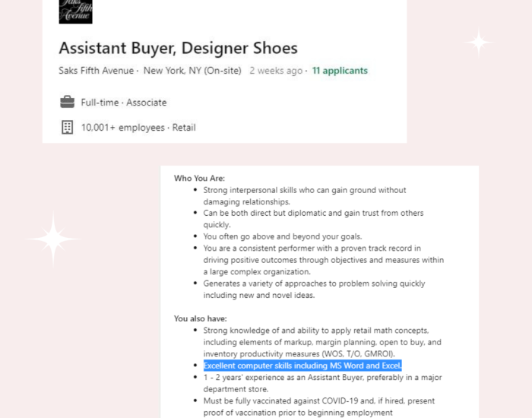Click the You also have heading
The width and height of the screenshot is (532, 418).
point(201,318)
